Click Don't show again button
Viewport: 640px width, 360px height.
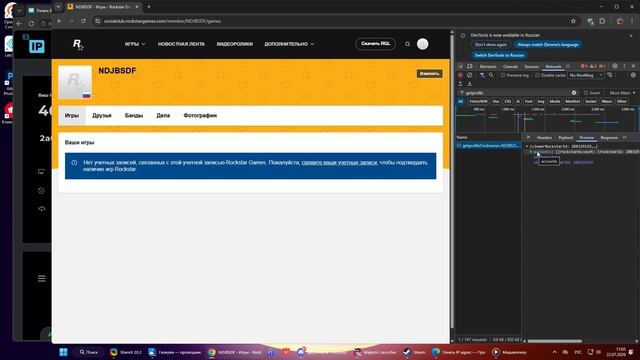coord(491,44)
